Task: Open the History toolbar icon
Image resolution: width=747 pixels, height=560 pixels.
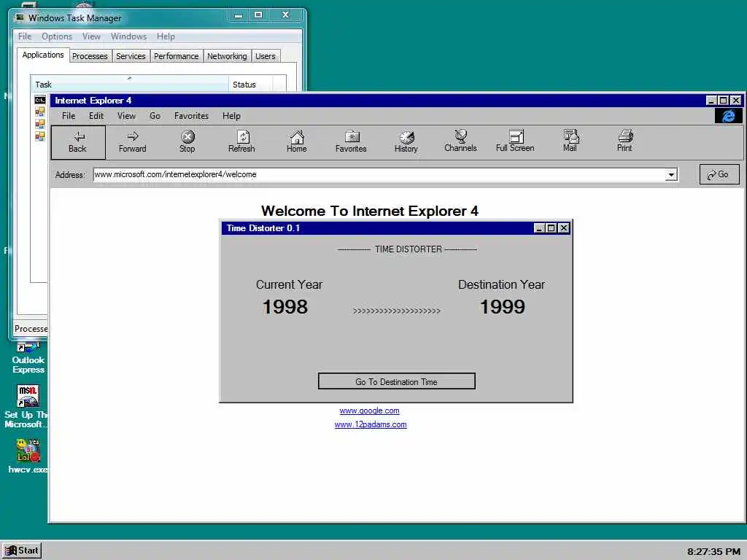Action: point(406,142)
